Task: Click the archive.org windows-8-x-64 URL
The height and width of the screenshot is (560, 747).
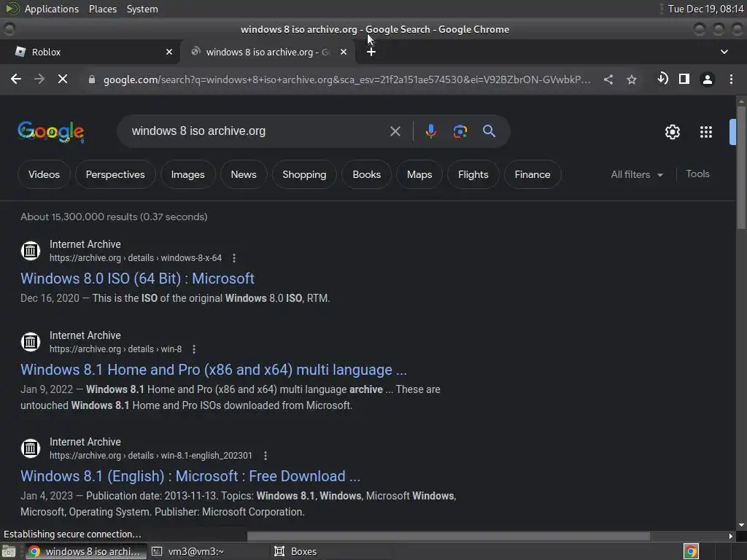Action: (135, 258)
